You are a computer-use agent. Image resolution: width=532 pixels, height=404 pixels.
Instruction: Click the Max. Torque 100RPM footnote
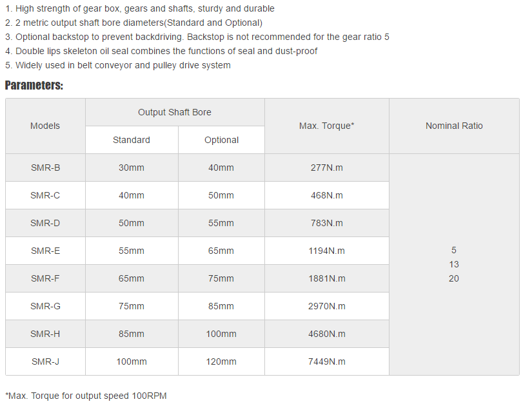click(86, 396)
